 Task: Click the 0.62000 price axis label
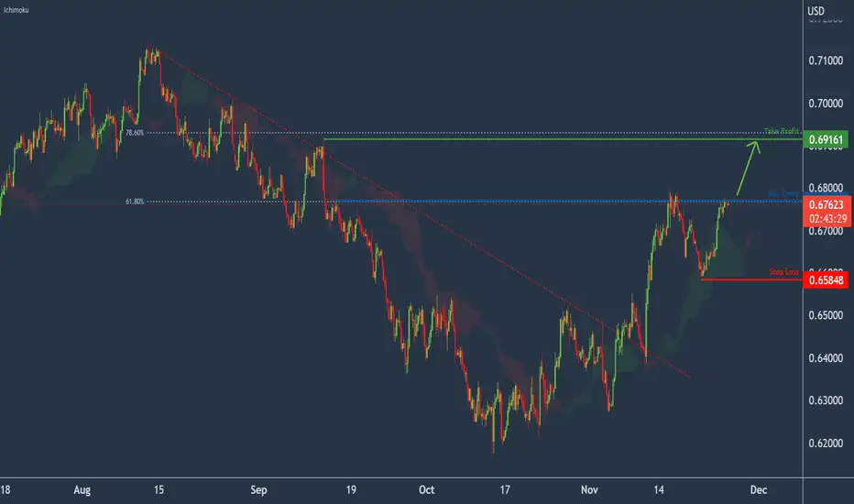826,443
